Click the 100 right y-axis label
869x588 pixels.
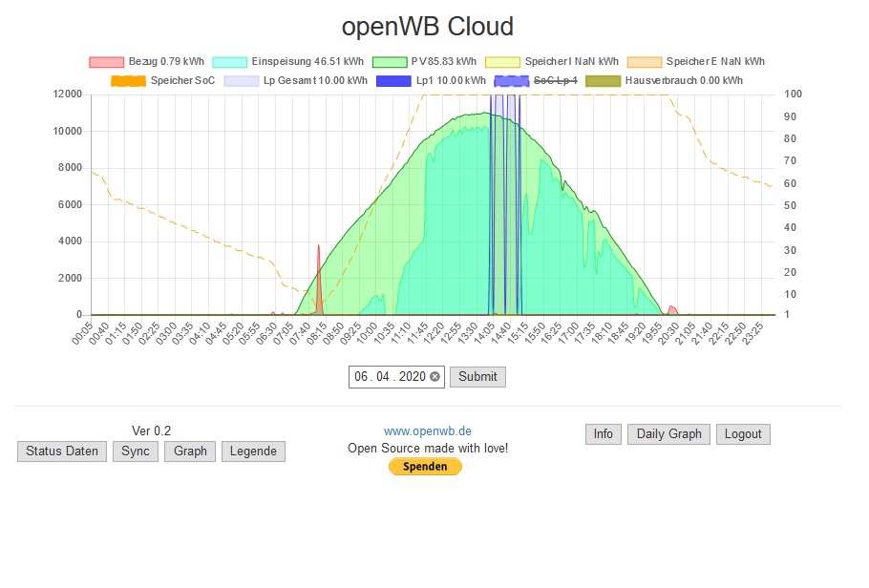793,94
